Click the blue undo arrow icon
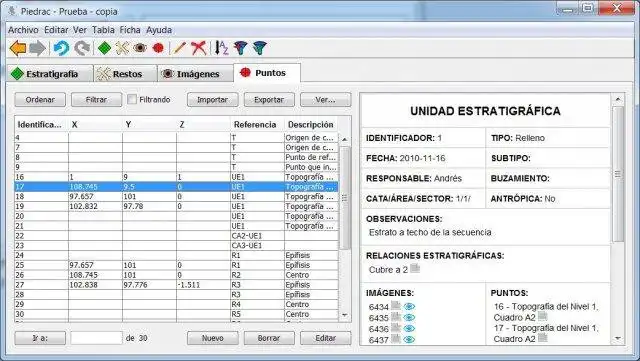This screenshot has width=640, height=361. (x=62, y=48)
